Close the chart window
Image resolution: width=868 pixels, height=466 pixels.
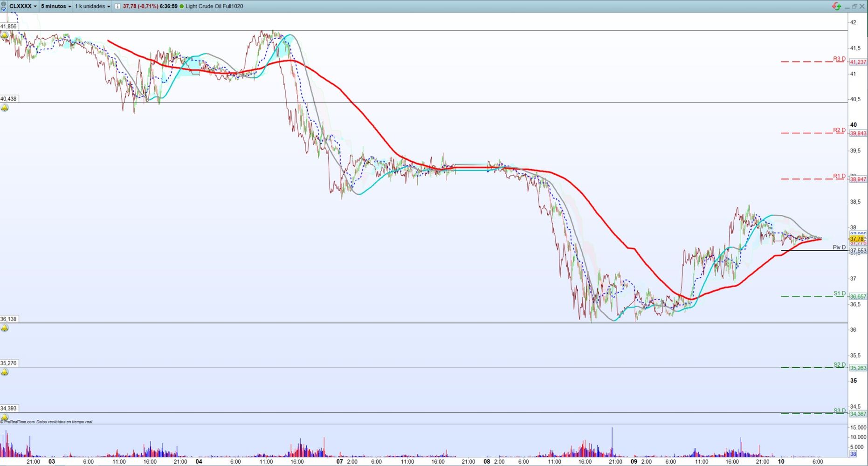[x=862, y=6]
